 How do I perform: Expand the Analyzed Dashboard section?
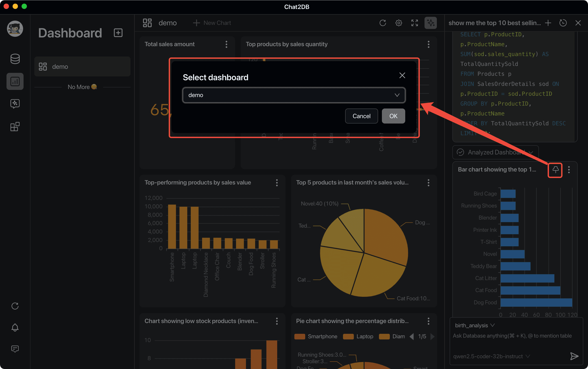pos(495,152)
